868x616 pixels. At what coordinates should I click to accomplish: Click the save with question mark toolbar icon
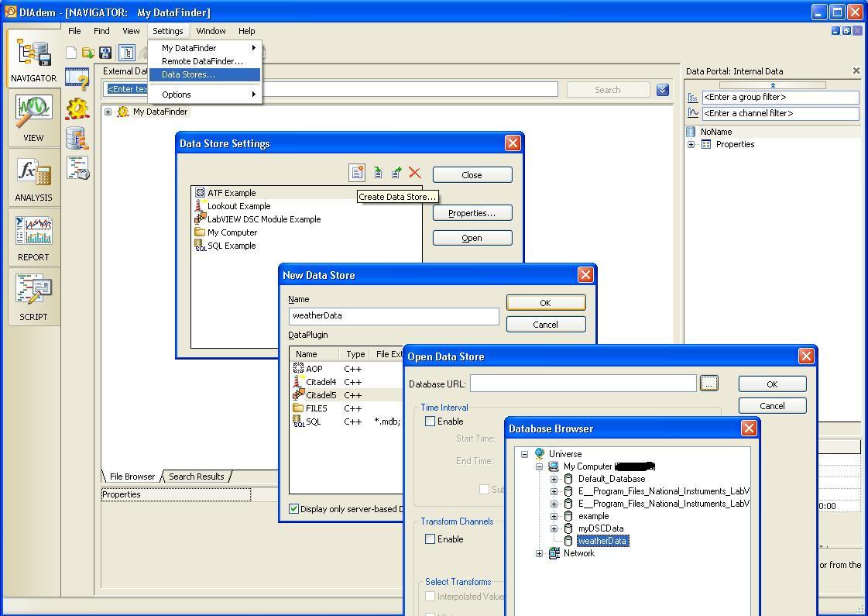pyautogui.click(x=105, y=53)
